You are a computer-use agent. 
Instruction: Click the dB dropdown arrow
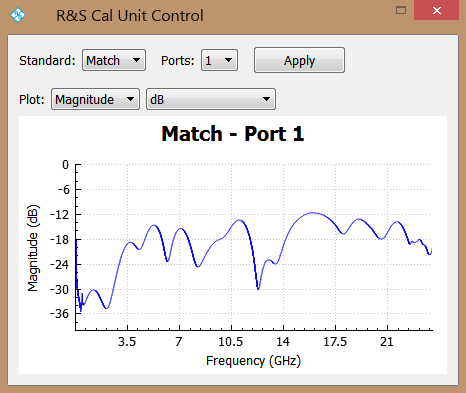tap(266, 99)
